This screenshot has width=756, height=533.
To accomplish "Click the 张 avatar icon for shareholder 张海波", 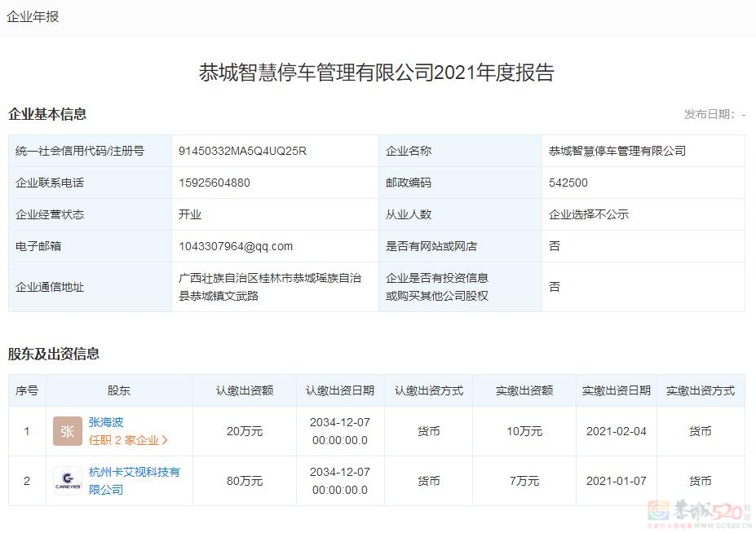I will point(68,431).
